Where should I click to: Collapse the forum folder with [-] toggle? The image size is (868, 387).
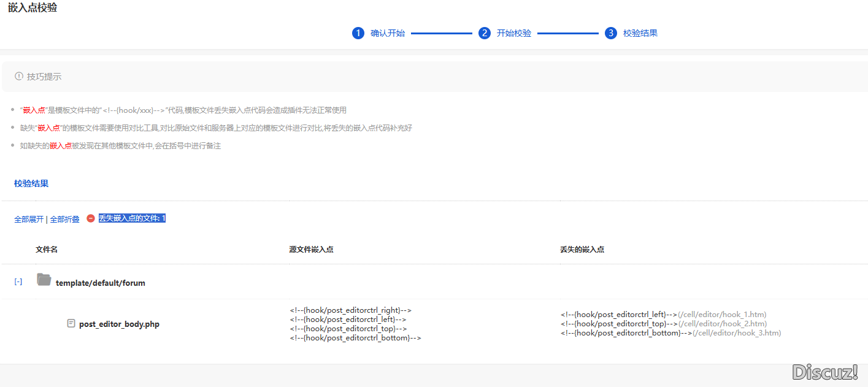tap(18, 282)
